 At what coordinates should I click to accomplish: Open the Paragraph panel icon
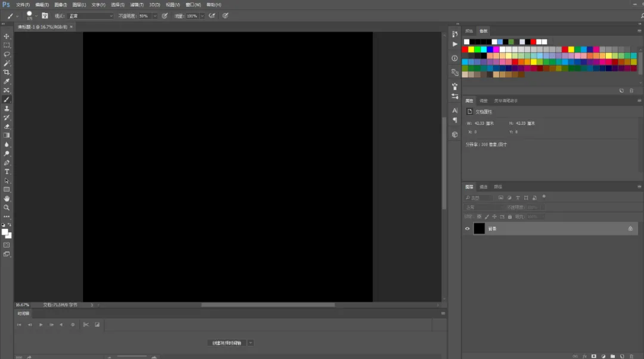pos(454,120)
